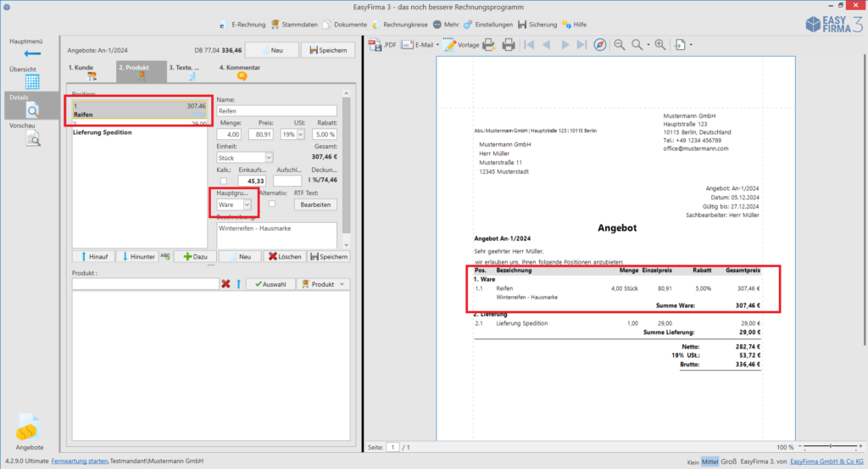Set interface size to Groß
The image size is (868, 469).
tap(728, 461)
